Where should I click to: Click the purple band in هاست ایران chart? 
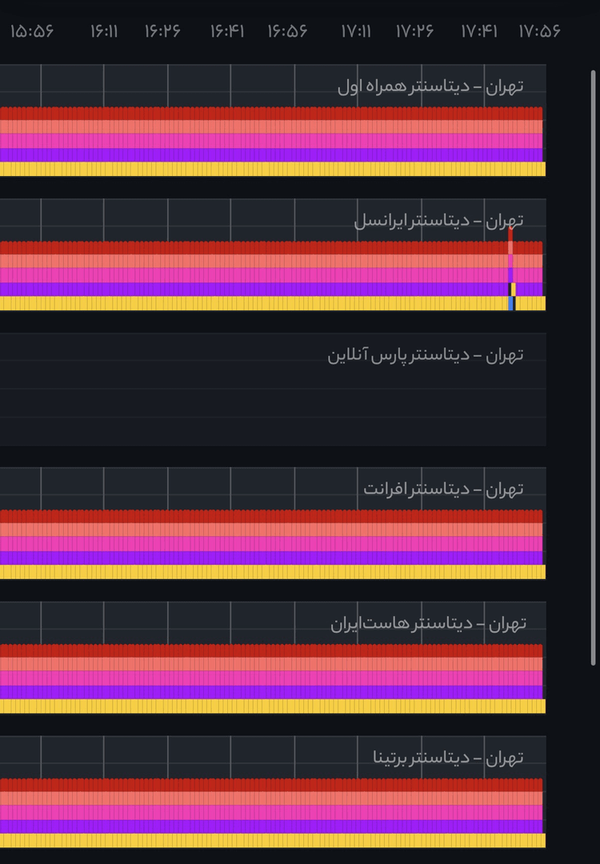(271, 692)
